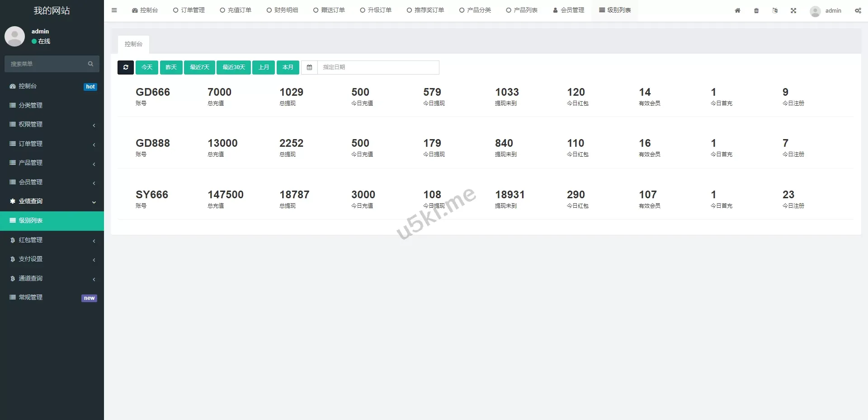Collapse the 业绩查询 sidebar menu

52,201
